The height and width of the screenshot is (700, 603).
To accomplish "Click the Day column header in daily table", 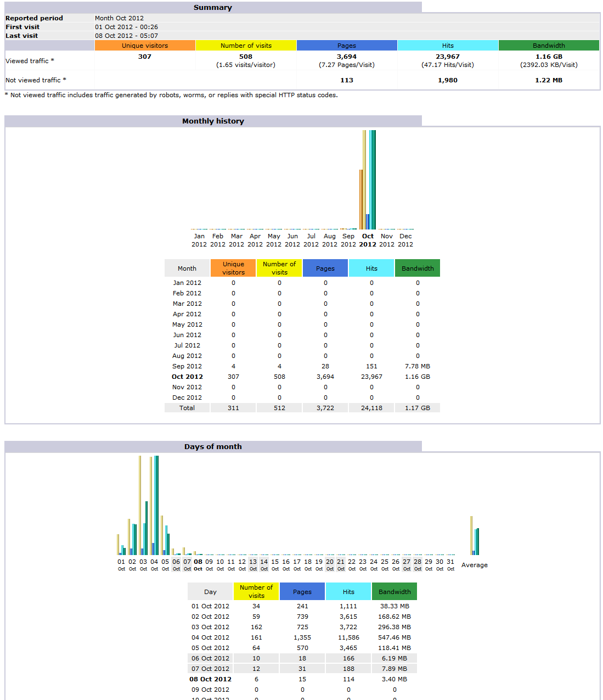I will [x=210, y=592].
